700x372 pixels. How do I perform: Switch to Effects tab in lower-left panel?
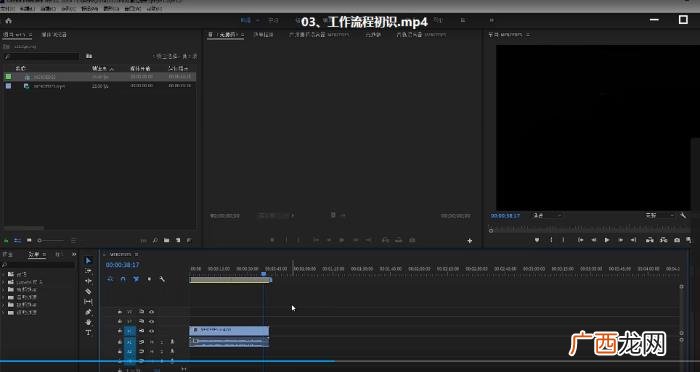[x=34, y=254]
